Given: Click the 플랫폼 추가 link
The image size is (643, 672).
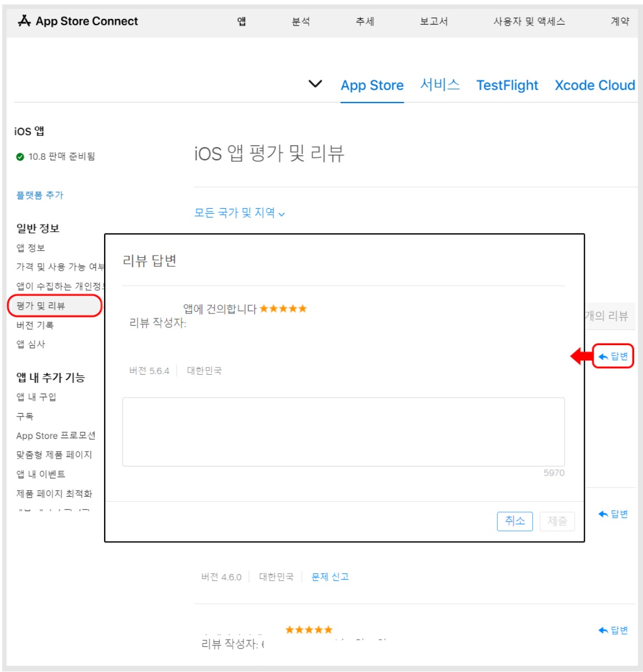Looking at the screenshot, I should pyautogui.click(x=40, y=195).
